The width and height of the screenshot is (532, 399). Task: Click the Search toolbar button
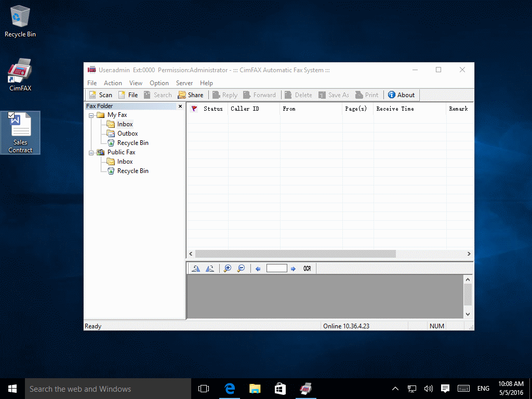click(x=158, y=95)
